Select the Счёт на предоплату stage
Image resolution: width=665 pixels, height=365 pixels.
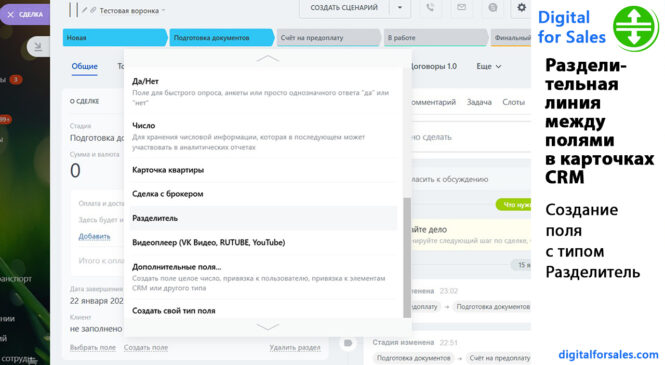pyautogui.click(x=328, y=38)
